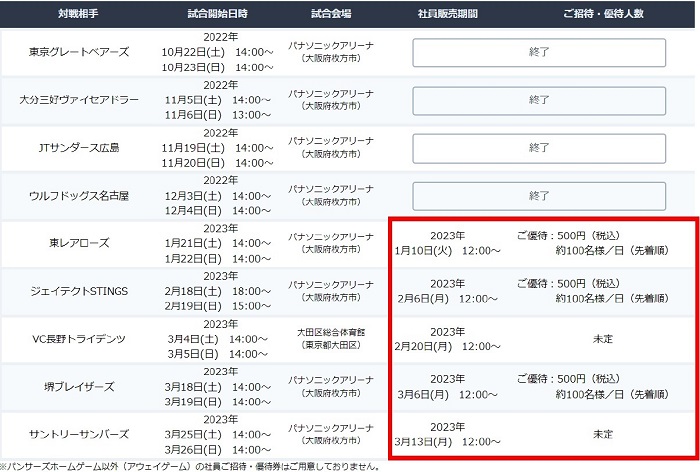This screenshot has width=700, height=472.
Task: Click the 3月25日(土) 14:00～ match date
Action: point(217,434)
